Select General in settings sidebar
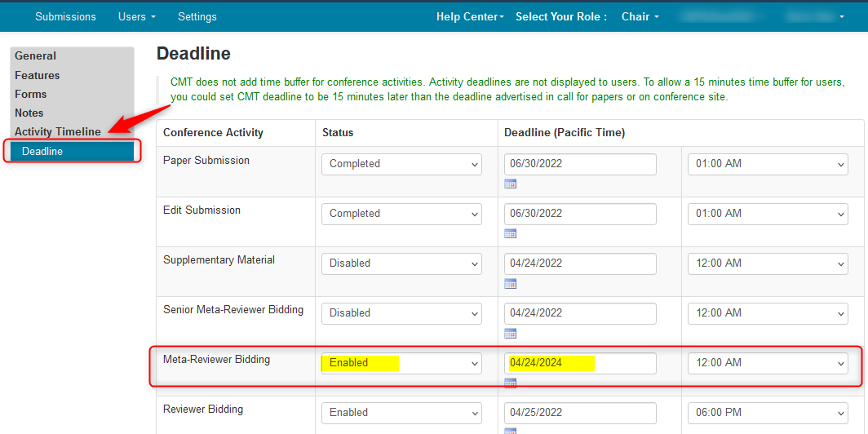 (35, 56)
